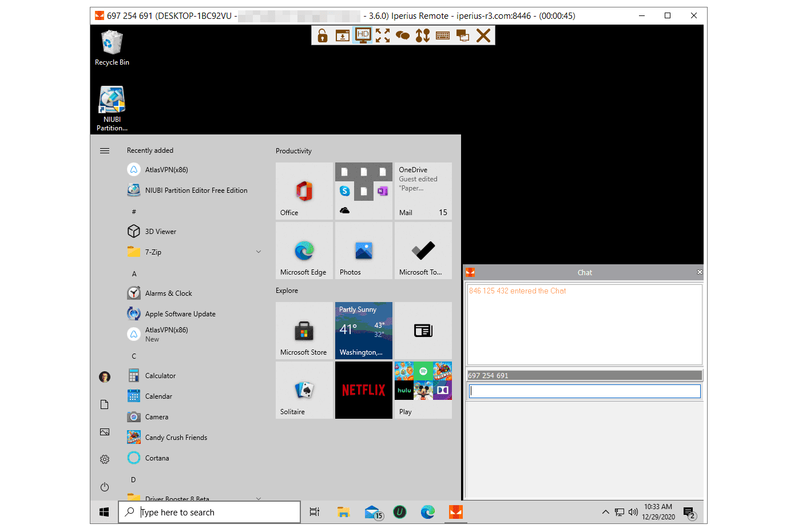The width and height of the screenshot is (798, 532).
Task: Expand the 7-Zip folder chevron
Action: (x=259, y=252)
